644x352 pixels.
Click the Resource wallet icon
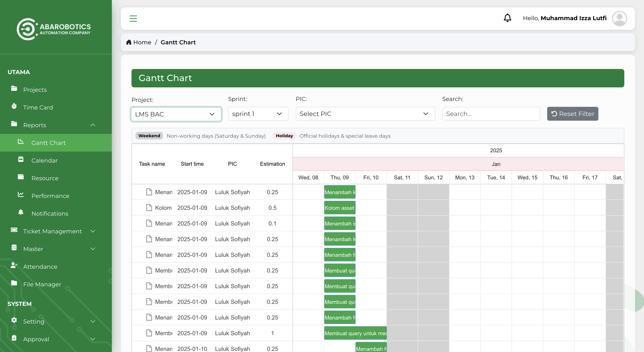pos(21,177)
